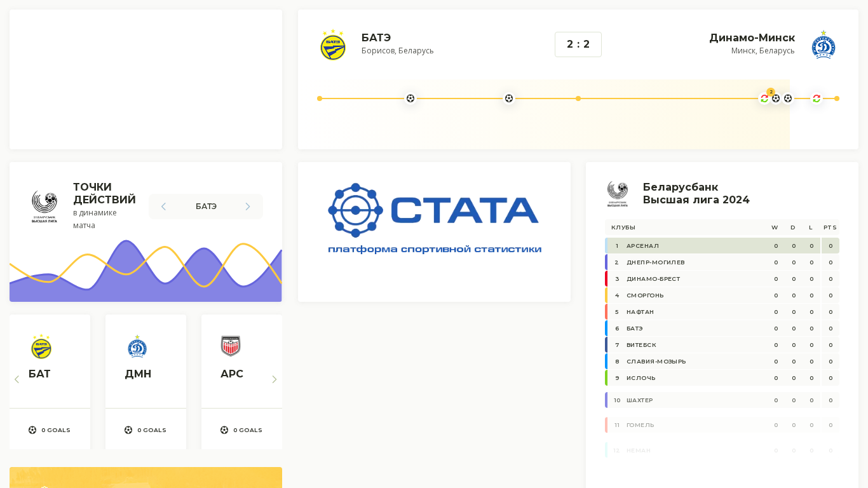Select the Динамо-Брест row in standings

tap(722, 279)
